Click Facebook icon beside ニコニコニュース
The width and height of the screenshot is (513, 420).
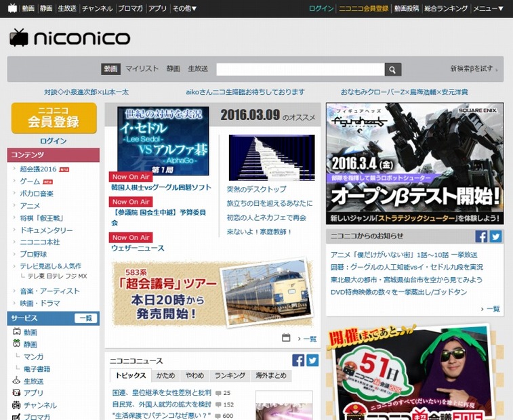point(298,360)
